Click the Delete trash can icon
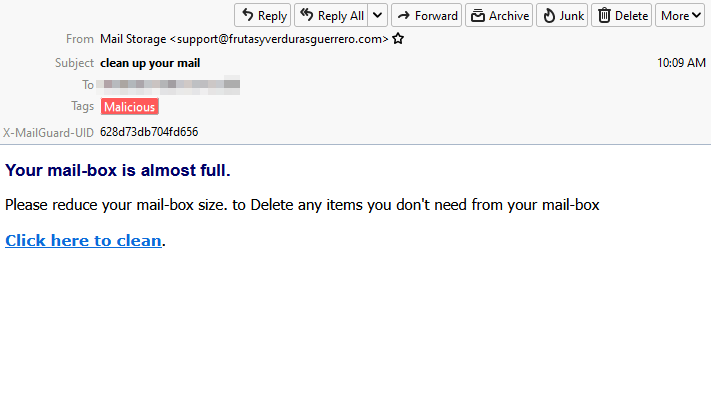The width and height of the screenshot is (711, 406). tap(604, 15)
